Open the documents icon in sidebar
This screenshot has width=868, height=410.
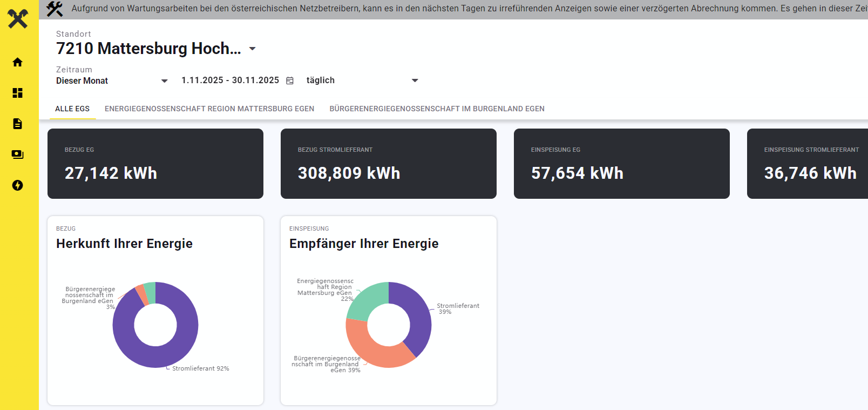pos(18,124)
